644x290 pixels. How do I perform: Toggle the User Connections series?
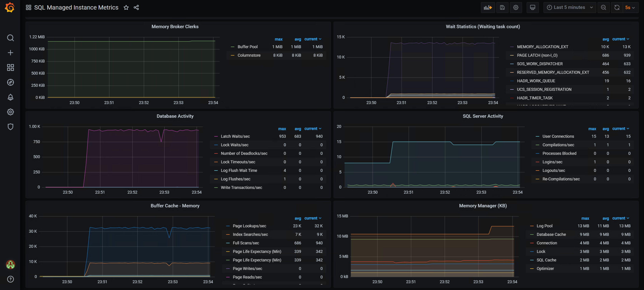pos(558,136)
